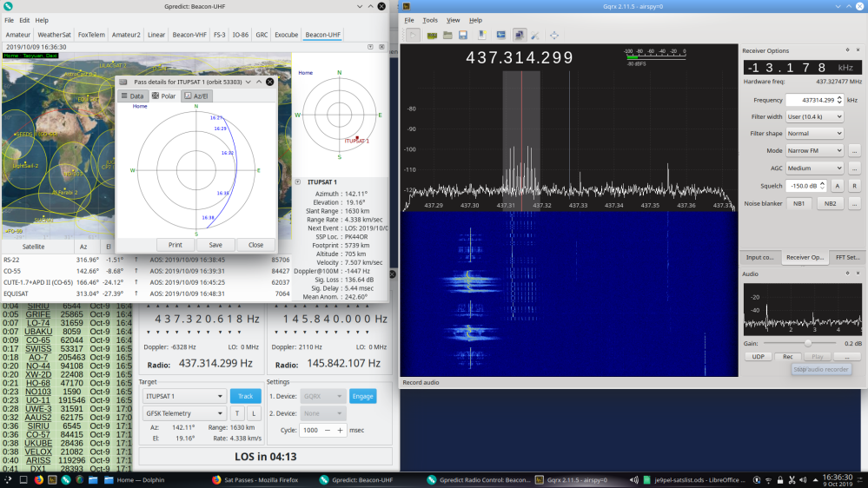Open the ITUPSAT 1 target satellite dropdown
The width and height of the screenshot is (868, 488).
(183, 396)
